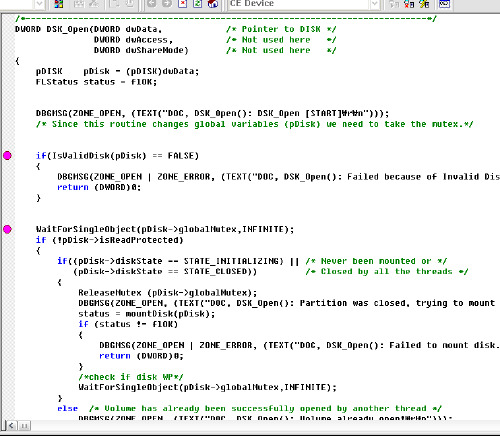
Task: Click the Back navigation arrow
Action: click(152, 4)
